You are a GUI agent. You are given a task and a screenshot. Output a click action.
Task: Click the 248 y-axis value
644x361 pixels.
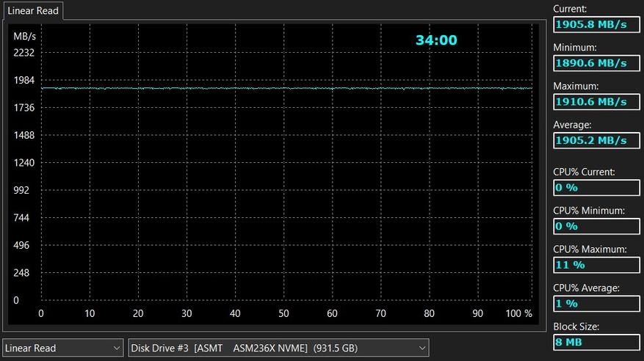[21, 272]
